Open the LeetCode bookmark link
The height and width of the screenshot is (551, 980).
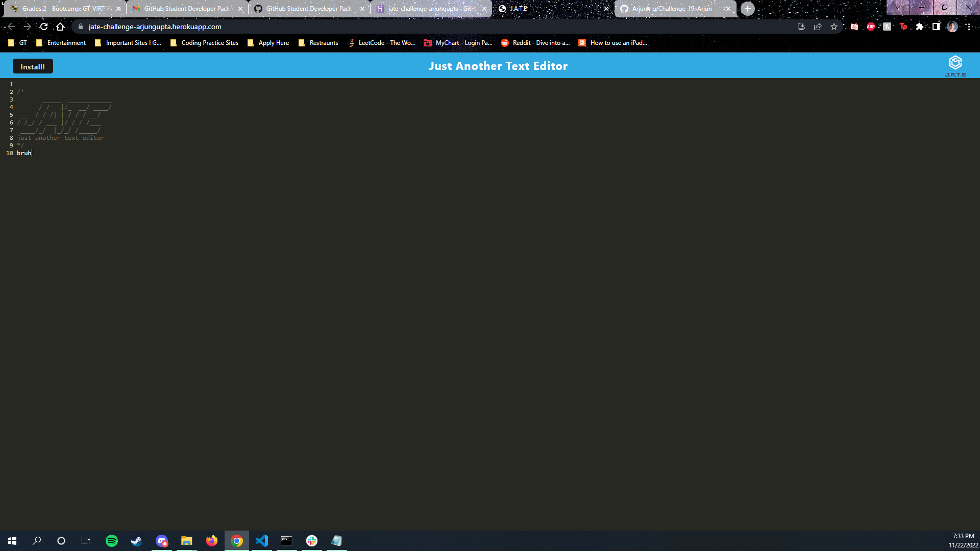(x=381, y=43)
